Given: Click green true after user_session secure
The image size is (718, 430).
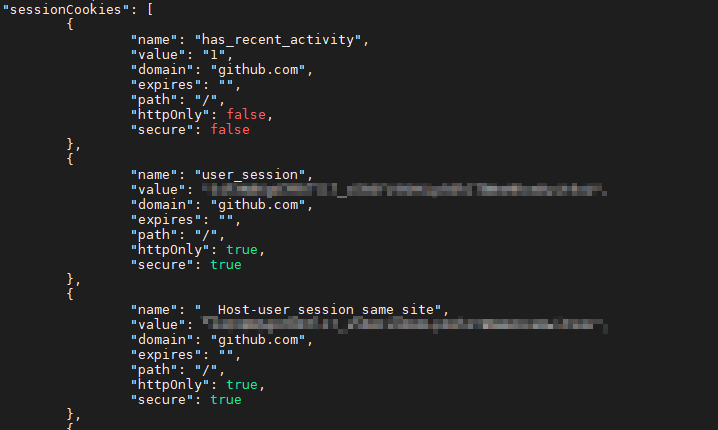Looking at the screenshot, I should click(226, 265).
